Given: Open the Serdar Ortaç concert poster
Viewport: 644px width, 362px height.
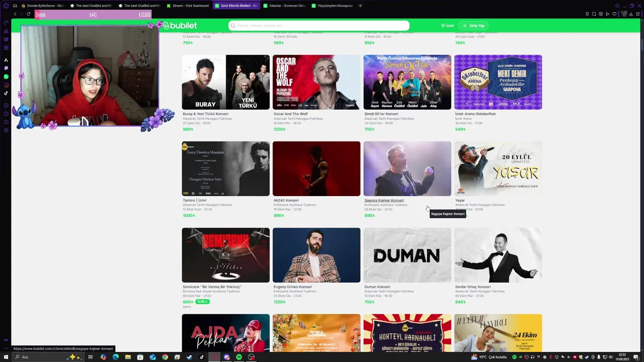Looking at the screenshot, I should point(498,255).
